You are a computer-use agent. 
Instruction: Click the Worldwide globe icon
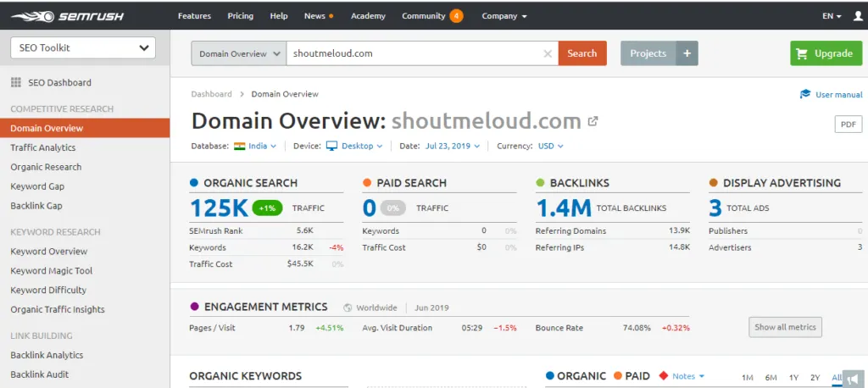pyautogui.click(x=348, y=308)
